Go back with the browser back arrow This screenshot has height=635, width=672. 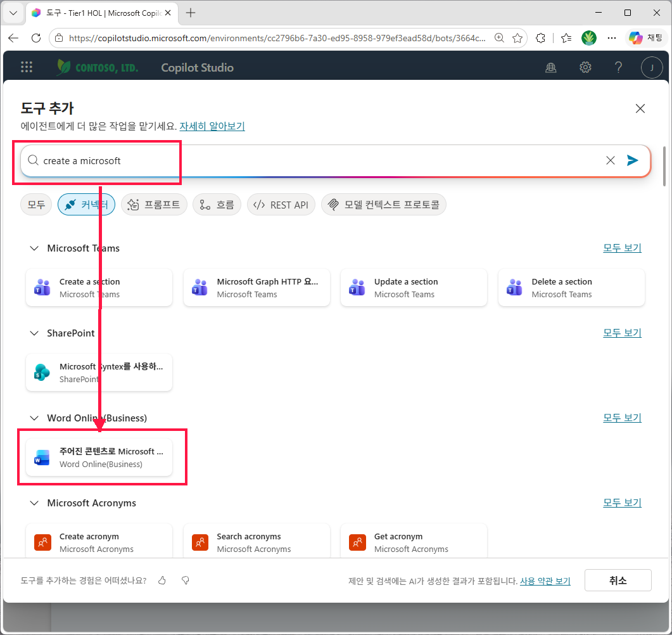tap(13, 38)
